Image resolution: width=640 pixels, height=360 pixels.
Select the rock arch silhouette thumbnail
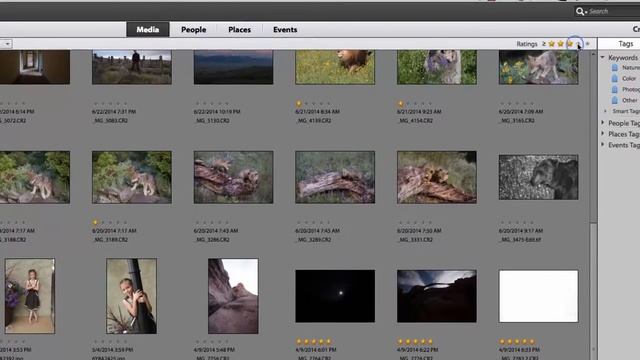437,296
